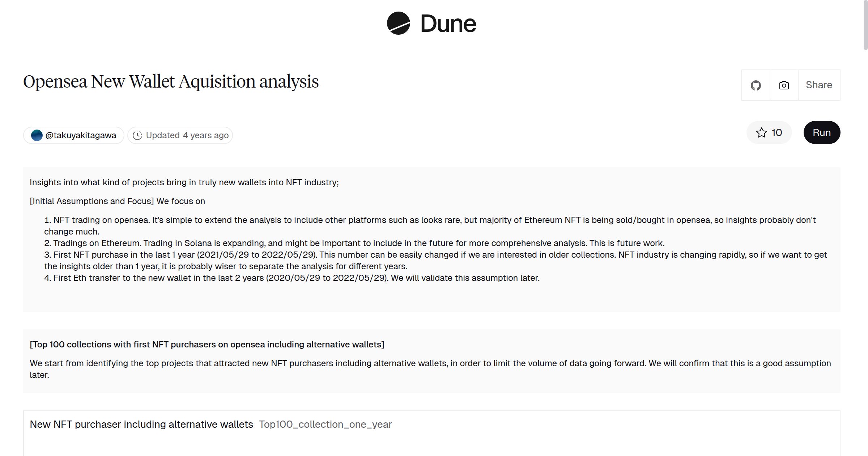Select the Top100_collection_one_year query label
Image resolution: width=868 pixels, height=456 pixels.
point(325,424)
